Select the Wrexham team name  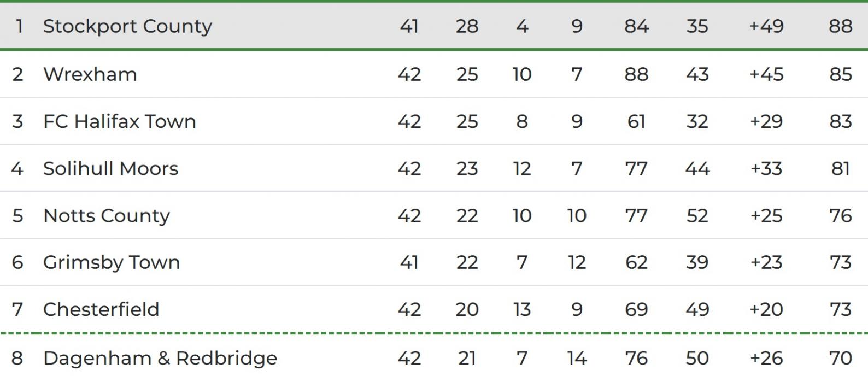click(x=90, y=74)
